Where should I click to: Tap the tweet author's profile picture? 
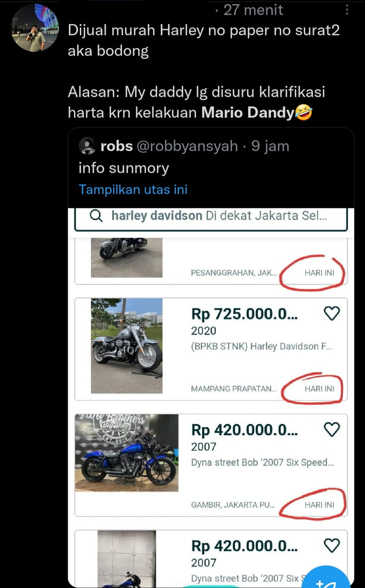tap(35, 28)
